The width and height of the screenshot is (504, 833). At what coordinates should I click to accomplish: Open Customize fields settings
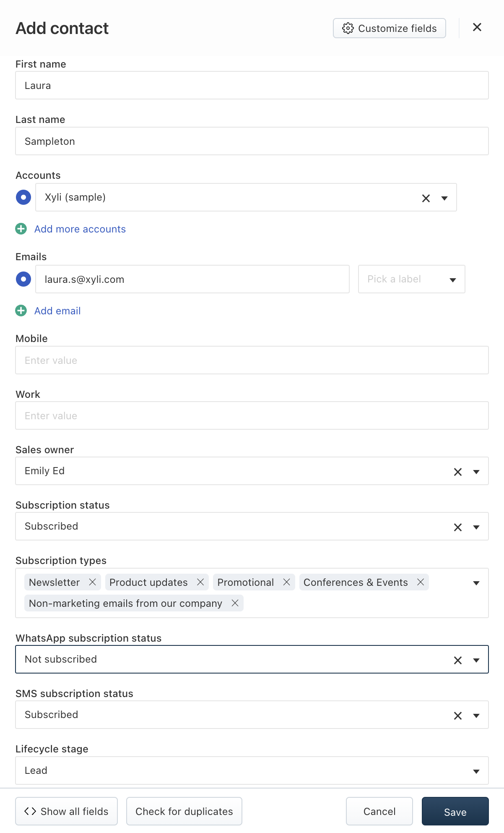(x=390, y=28)
